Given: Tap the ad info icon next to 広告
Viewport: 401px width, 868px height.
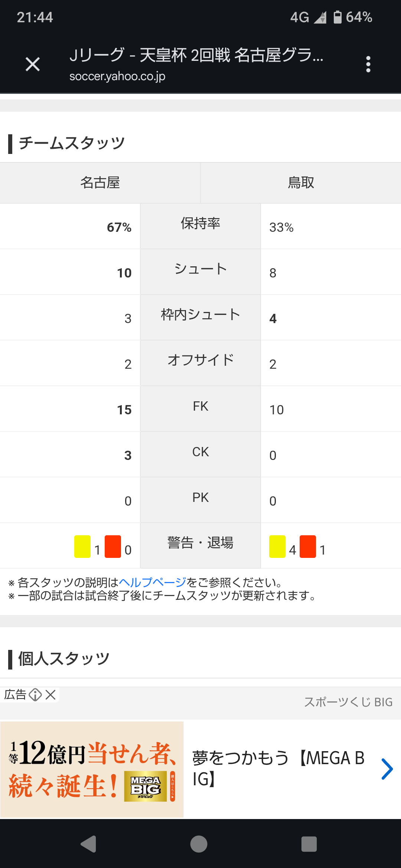Looking at the screenshot, I should 35,694.
